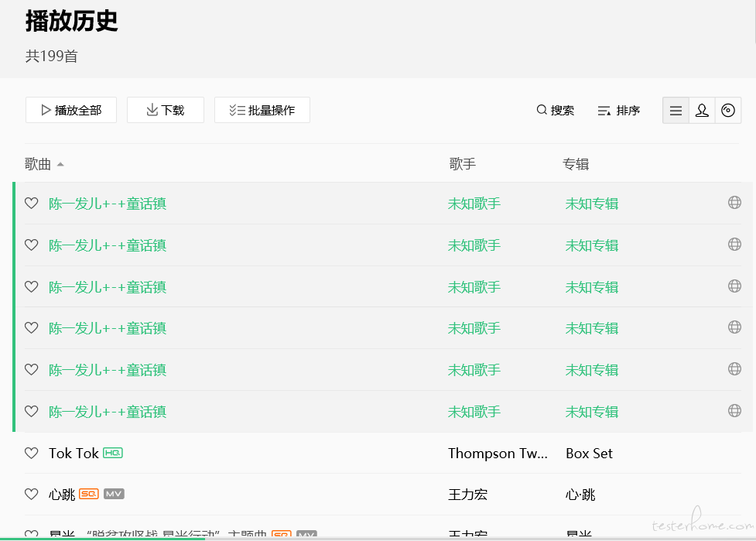This screenshot has width=756, height=541.
Task: Open the Box Set album link
Action: coord(589,454)
